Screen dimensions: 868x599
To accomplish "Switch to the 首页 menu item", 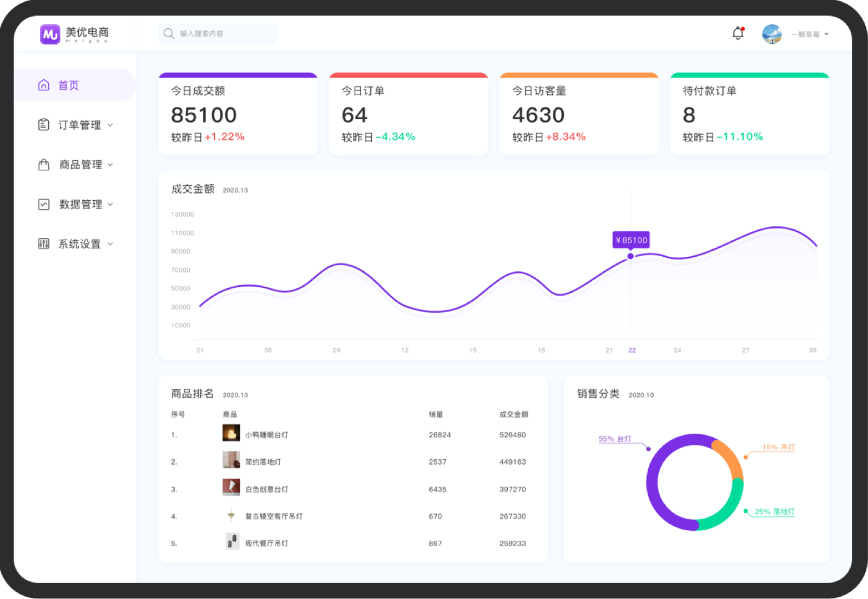I will click(69, 85).
